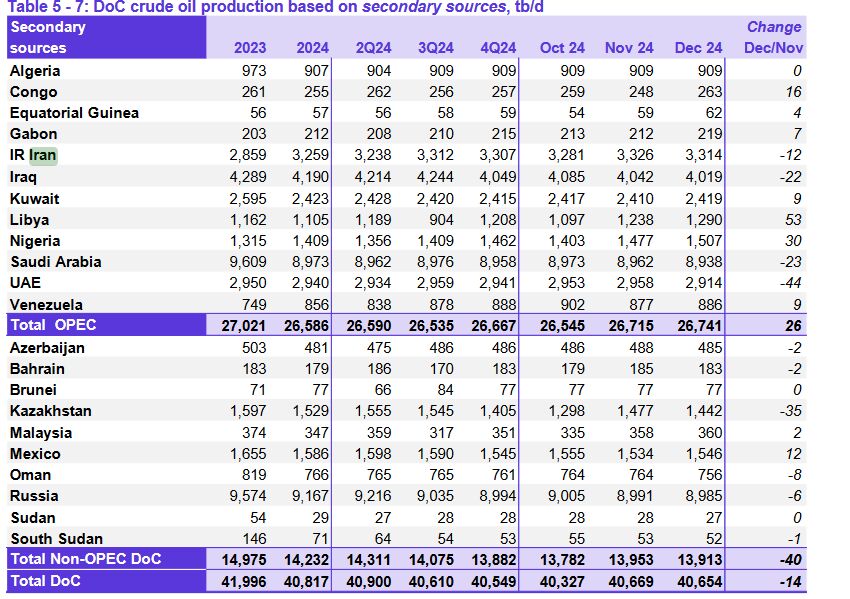This screenshot has height=599, width=850.
Task: Click the Equatorial Guinea row label
Action: coord(74,113)
